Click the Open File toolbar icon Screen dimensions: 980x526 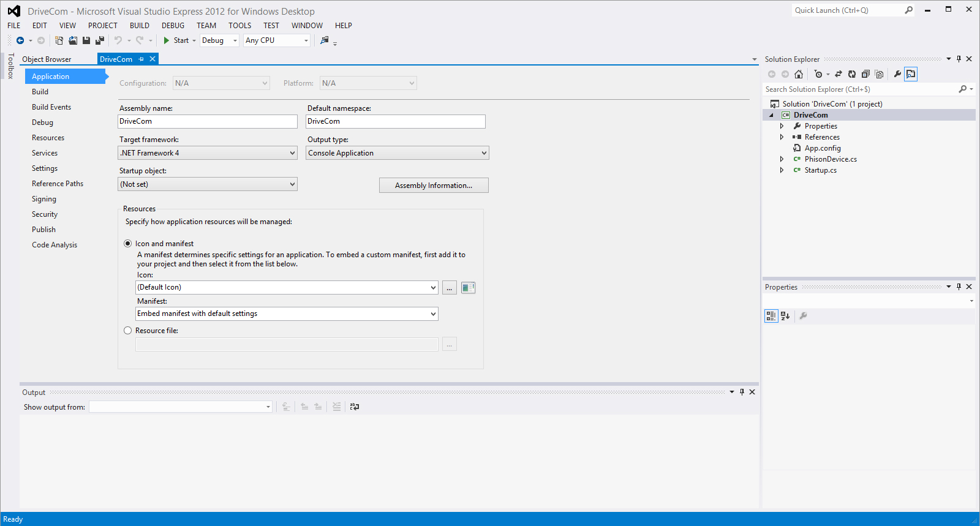click(73, 40)
